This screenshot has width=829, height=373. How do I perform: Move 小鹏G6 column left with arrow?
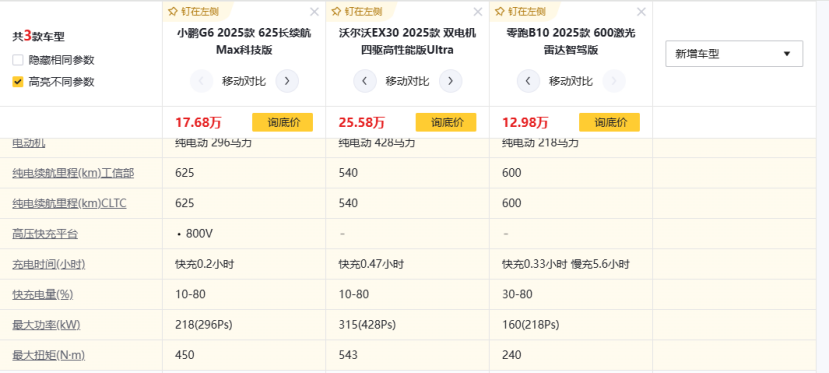coord(201,81)
